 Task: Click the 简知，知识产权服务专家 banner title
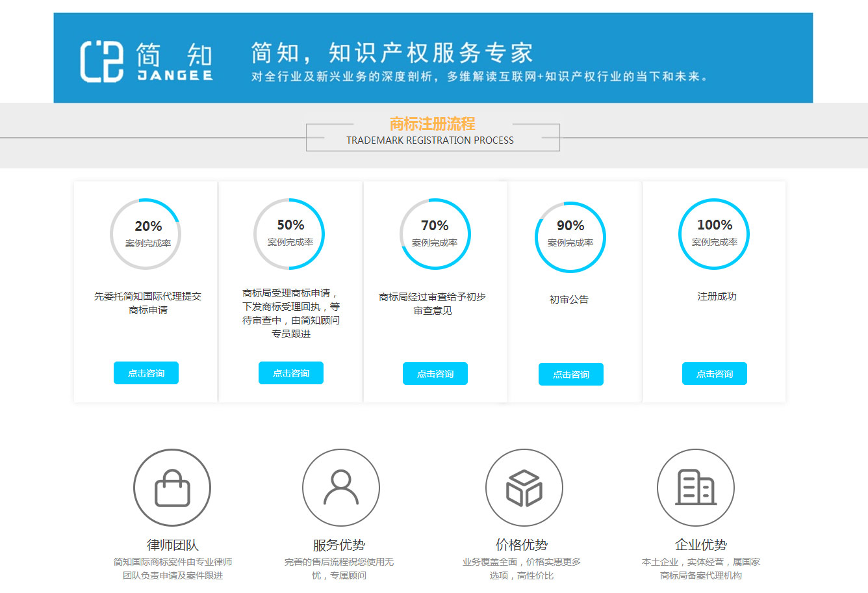[392, 53]
